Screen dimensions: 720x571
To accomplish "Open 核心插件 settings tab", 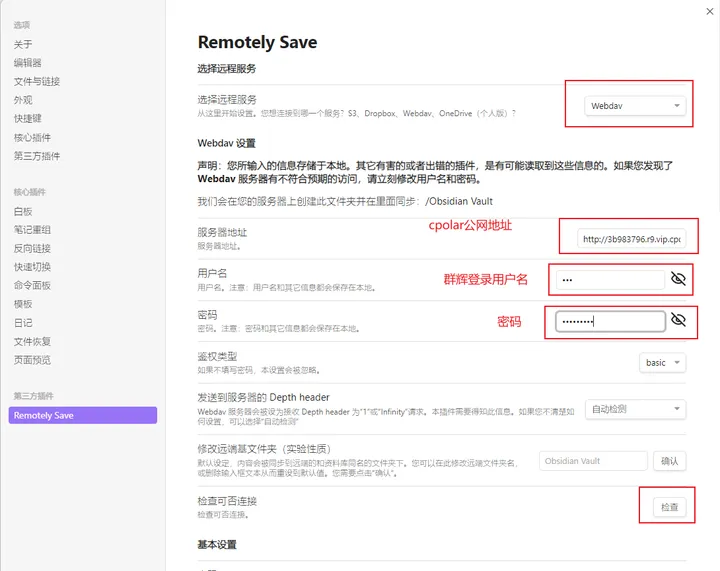I will click(x=32, y=137).
